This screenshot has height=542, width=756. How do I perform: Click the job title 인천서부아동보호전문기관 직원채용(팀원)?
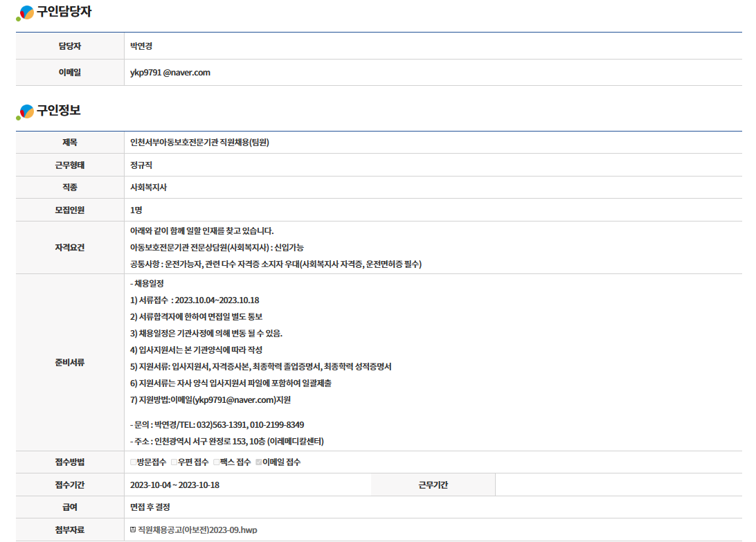pyautogui.click(x=199, y=143)
